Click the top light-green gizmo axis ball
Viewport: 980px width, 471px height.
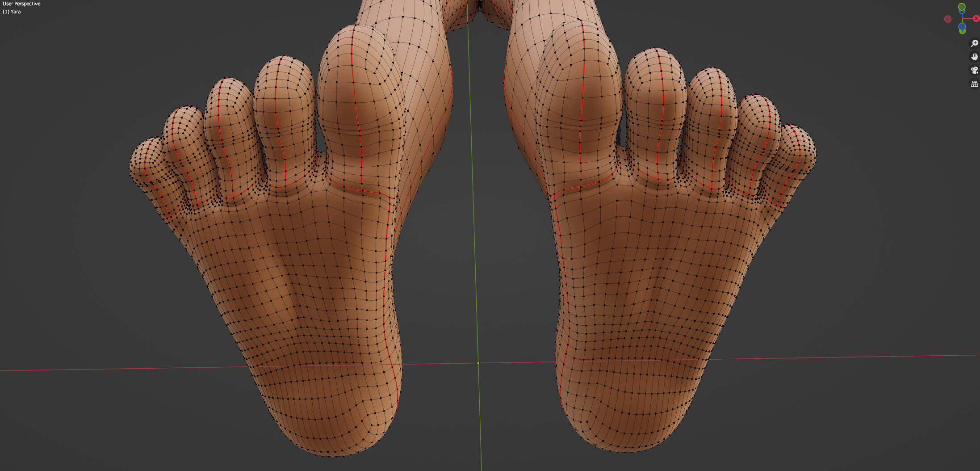tap(962, 7)
